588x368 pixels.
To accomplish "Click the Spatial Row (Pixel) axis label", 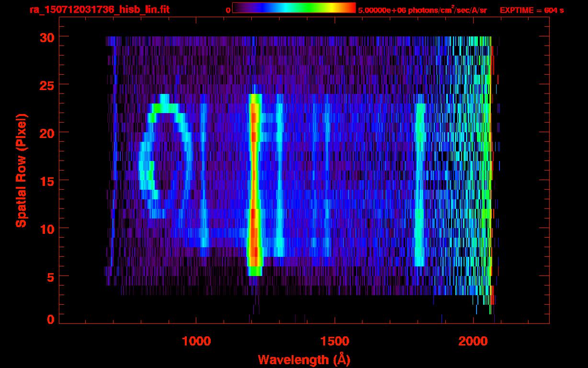I will click(x=21, y=170).
